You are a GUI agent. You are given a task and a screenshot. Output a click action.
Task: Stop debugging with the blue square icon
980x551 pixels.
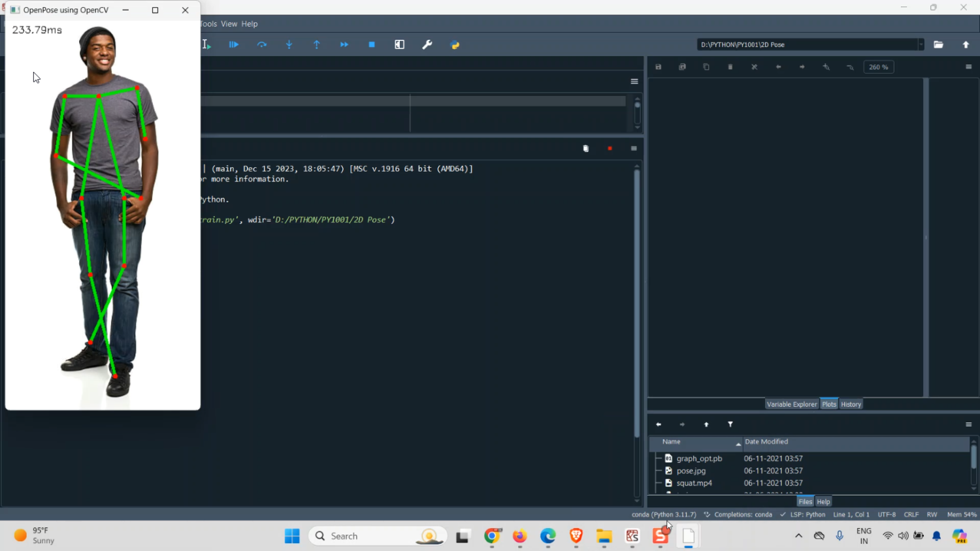pos(372,44)
